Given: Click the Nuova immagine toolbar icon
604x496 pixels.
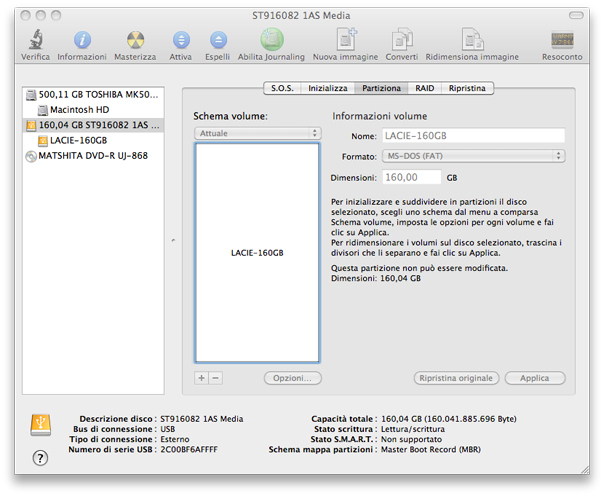Looking at the screenshot, I should coord(345,41).
